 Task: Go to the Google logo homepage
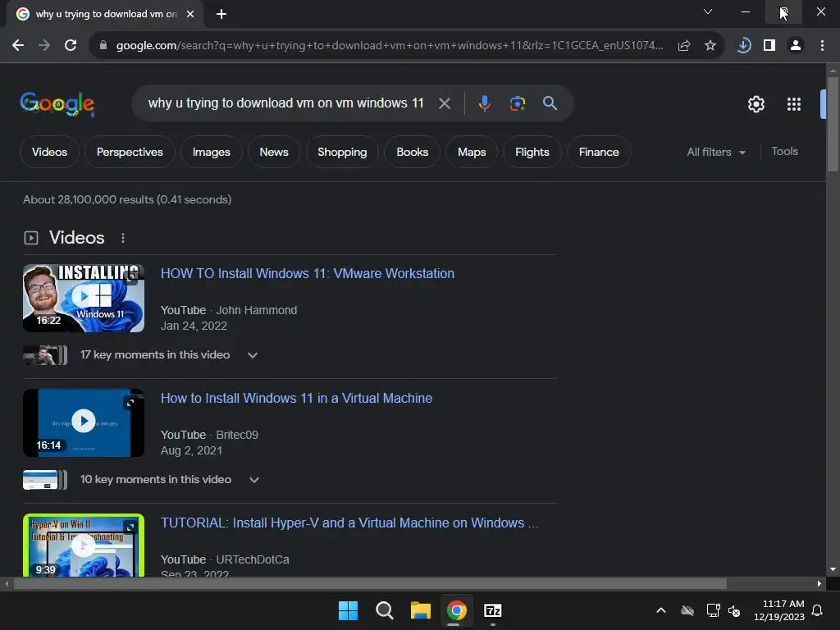[57, 103]
